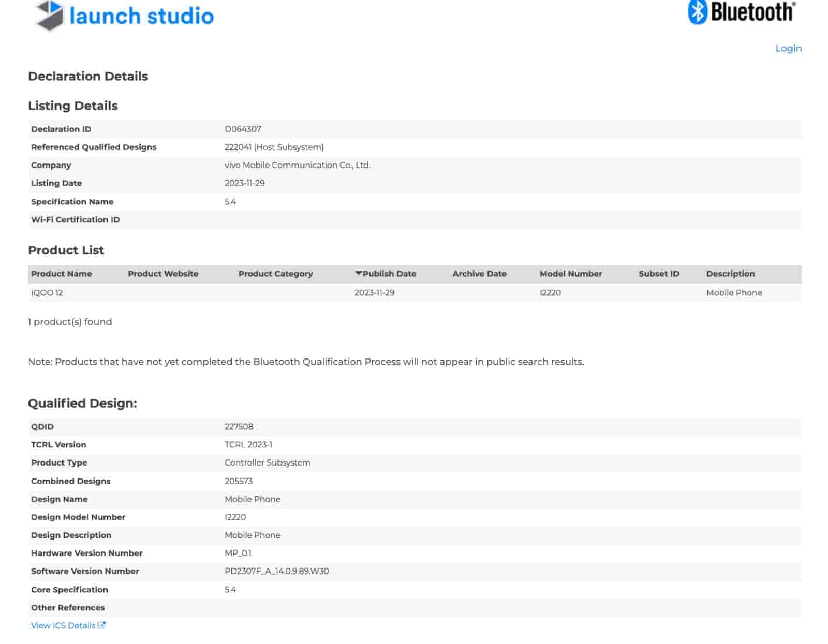Screen dimensions: 828x644
Task: Click software version PD2307F_A_14.0.9.89.W30
Action: pos(276,571)
